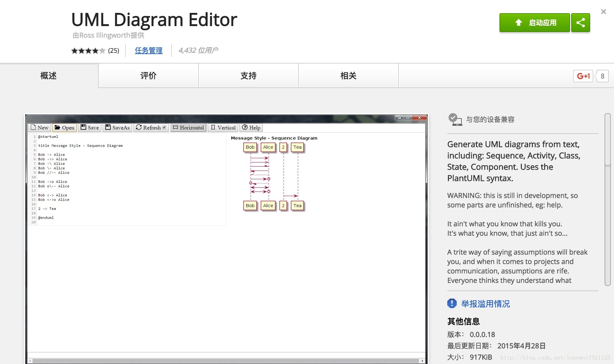Expand 相关 tab content
The width and height of the screenshot is (614, 364).
(348, 76)
